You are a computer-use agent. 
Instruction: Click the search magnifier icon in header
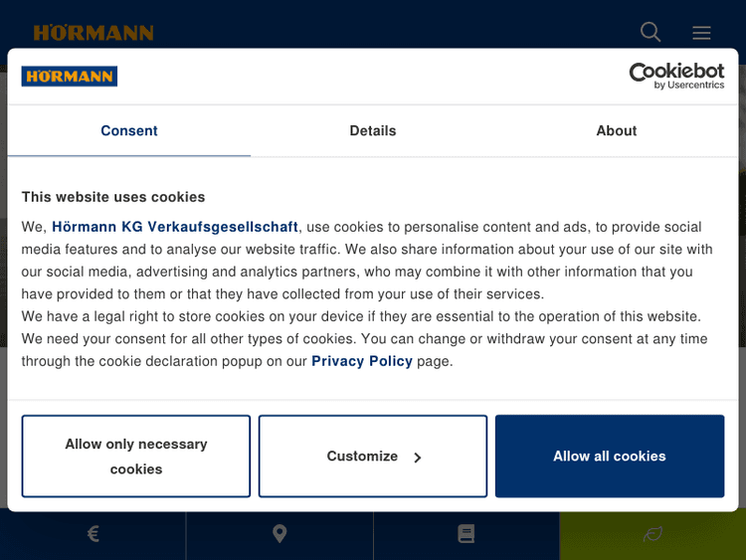[x=651, y=32]
